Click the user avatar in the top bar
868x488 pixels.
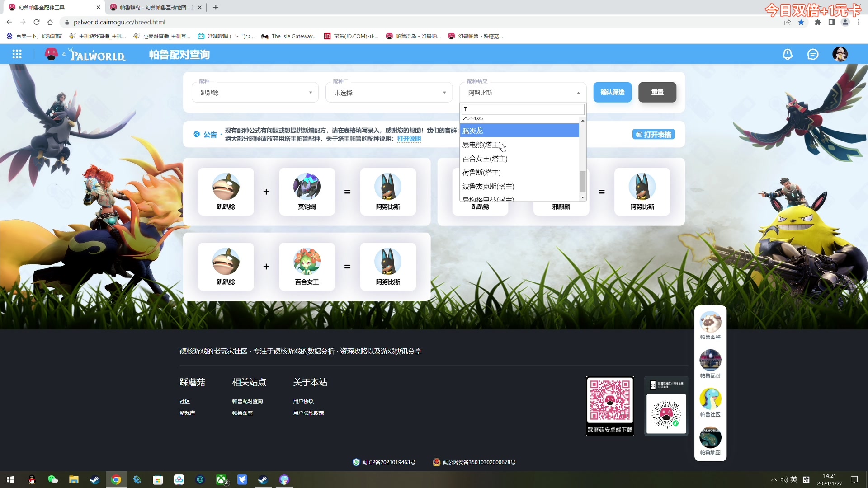click(x=840, y=54)
